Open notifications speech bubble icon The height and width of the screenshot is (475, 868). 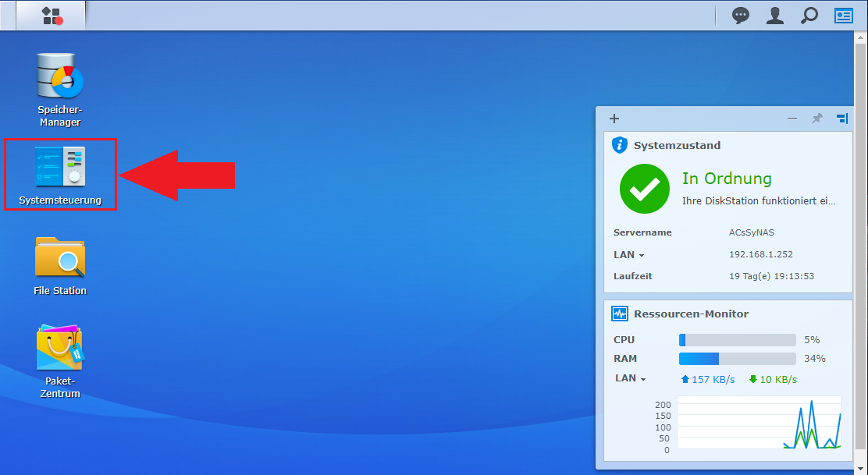coord(740,16)
